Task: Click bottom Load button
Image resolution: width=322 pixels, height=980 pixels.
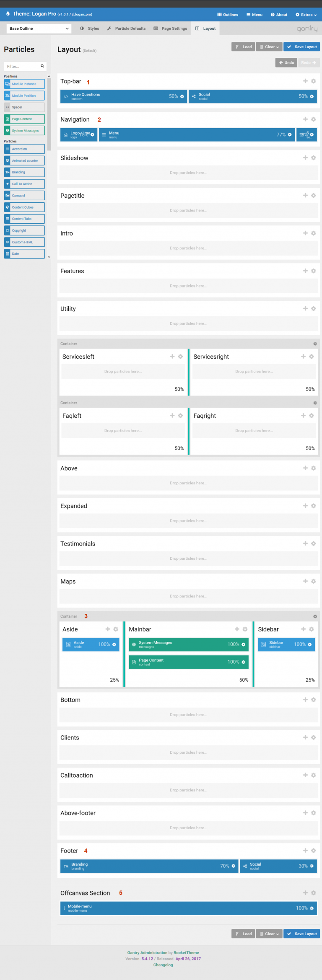Action: 243,934
